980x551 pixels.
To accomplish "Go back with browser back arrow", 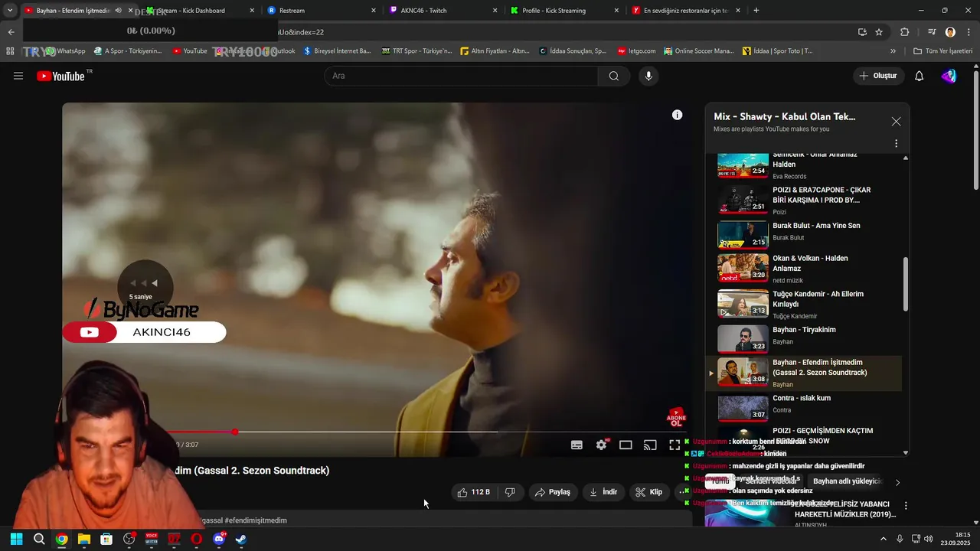I will [11, 32].
